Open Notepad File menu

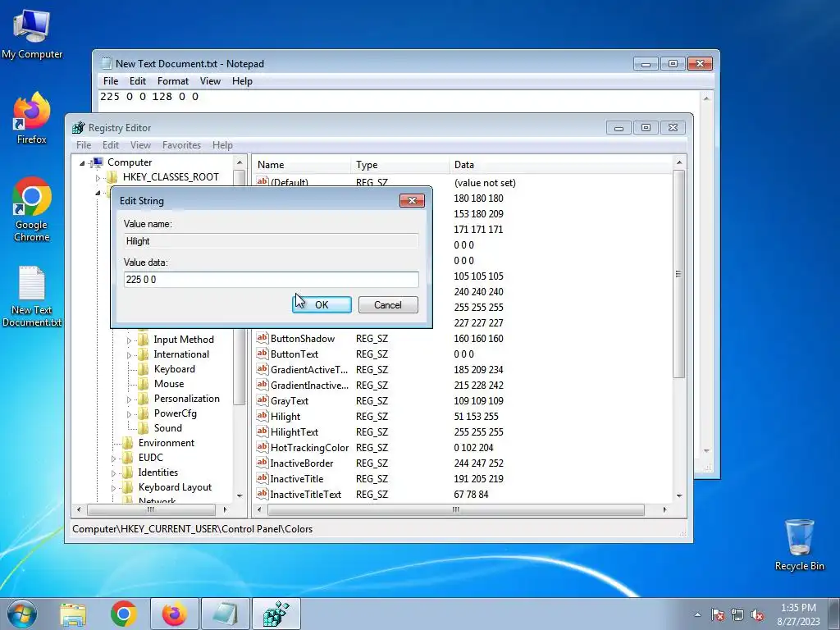point(111,81)
